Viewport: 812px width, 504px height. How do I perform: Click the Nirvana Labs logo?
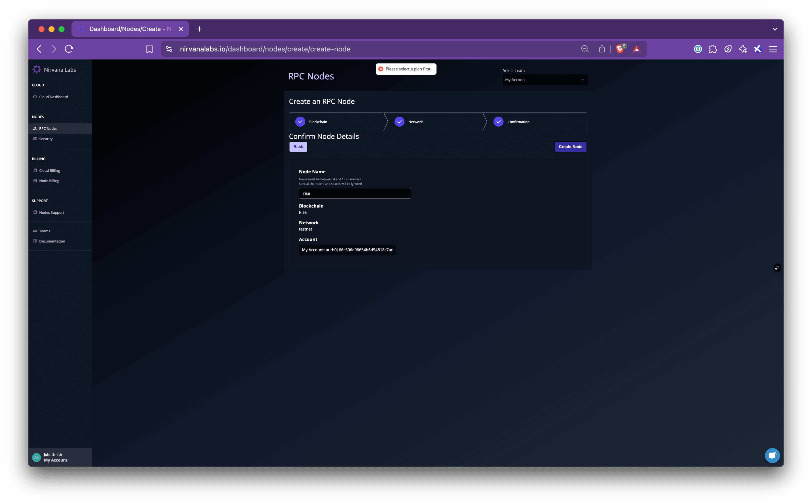click(x=37, y=69)
